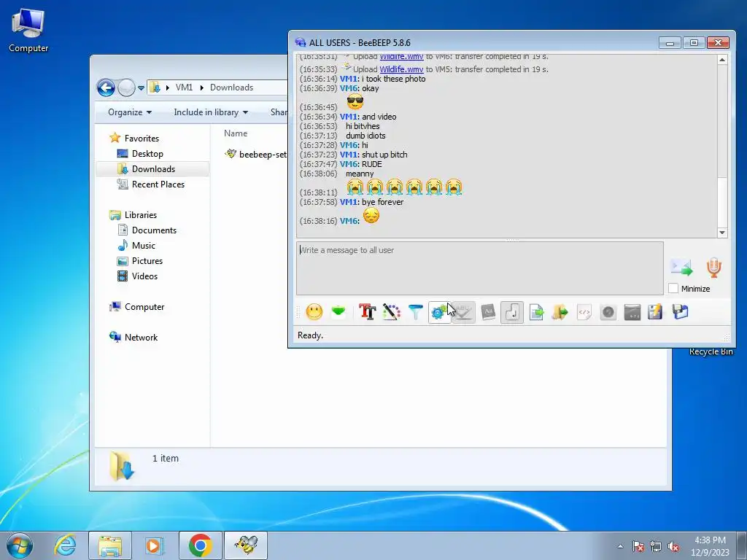This screenshot has height=560, width=747.
Task: Enable the Minimize checkbox
Action: pos(673,288)
